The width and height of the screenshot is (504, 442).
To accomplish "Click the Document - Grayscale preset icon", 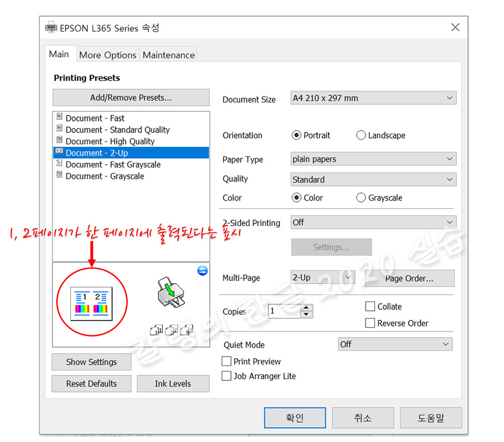I will pos(59,174).
